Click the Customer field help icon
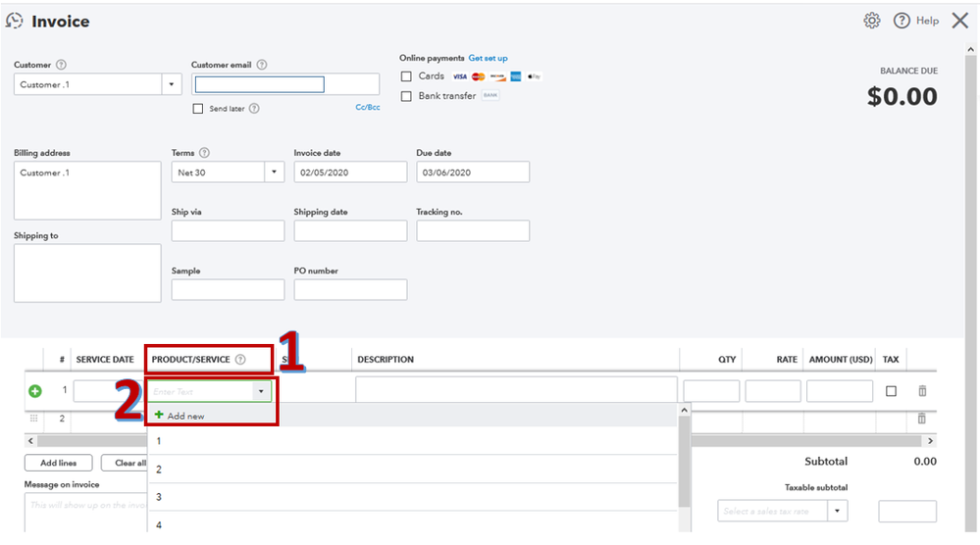Viewport: 980px width, 545px height. 62,65
